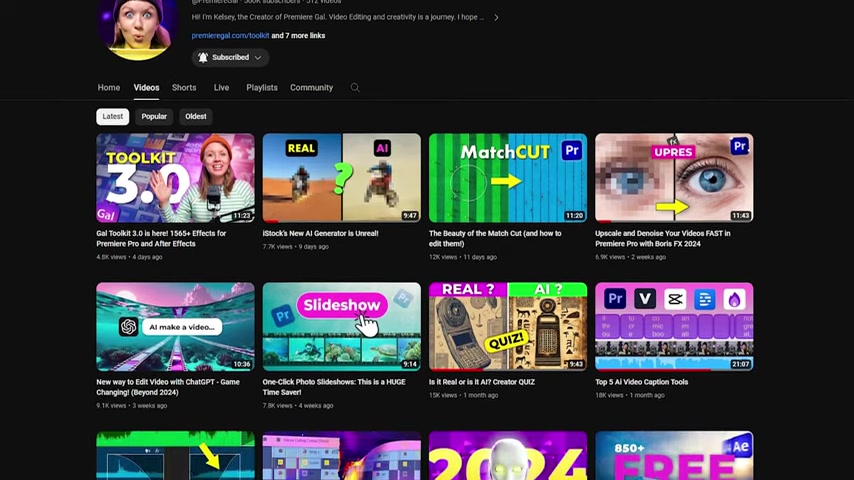Viewport: 854px width, 480px height.
Task: Open the 'AI make a video' thumbnail
Action: pyautogui.click(x=175, y=327)
